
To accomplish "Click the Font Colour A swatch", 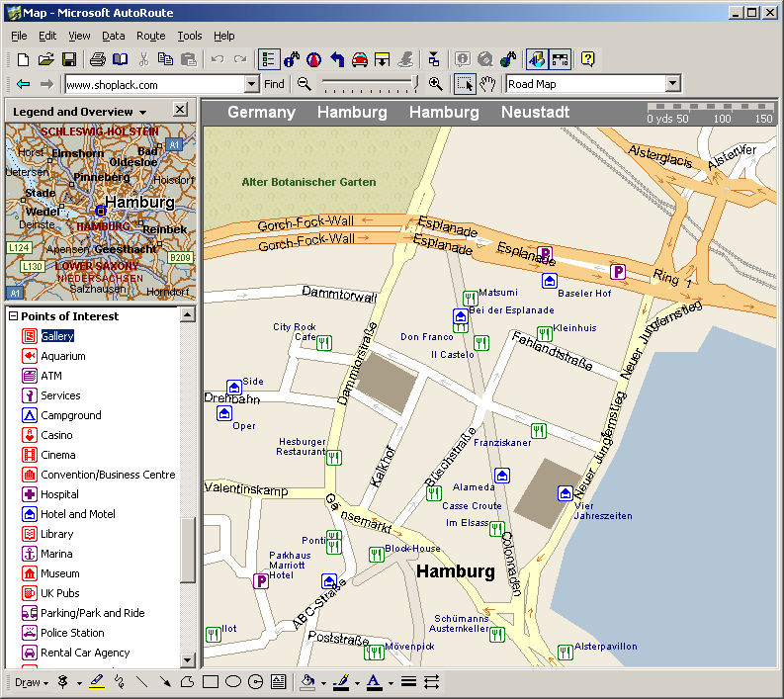I will pyautogui.click(x=374, y=682).
